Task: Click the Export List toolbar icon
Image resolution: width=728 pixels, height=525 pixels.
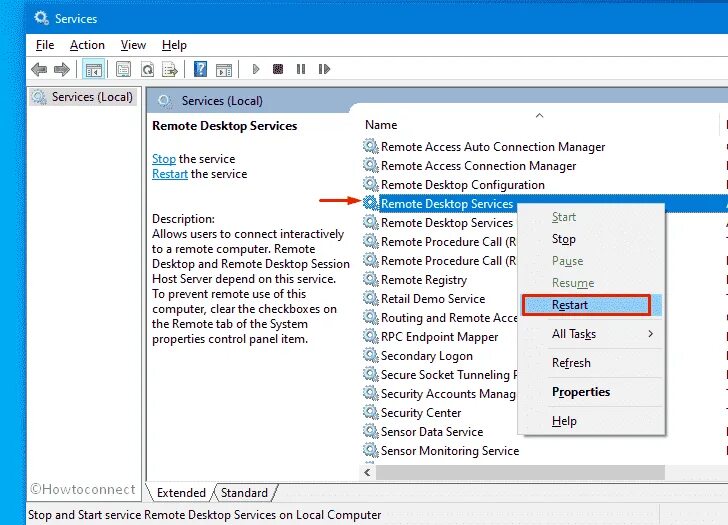Action: (x=170, y=70)
